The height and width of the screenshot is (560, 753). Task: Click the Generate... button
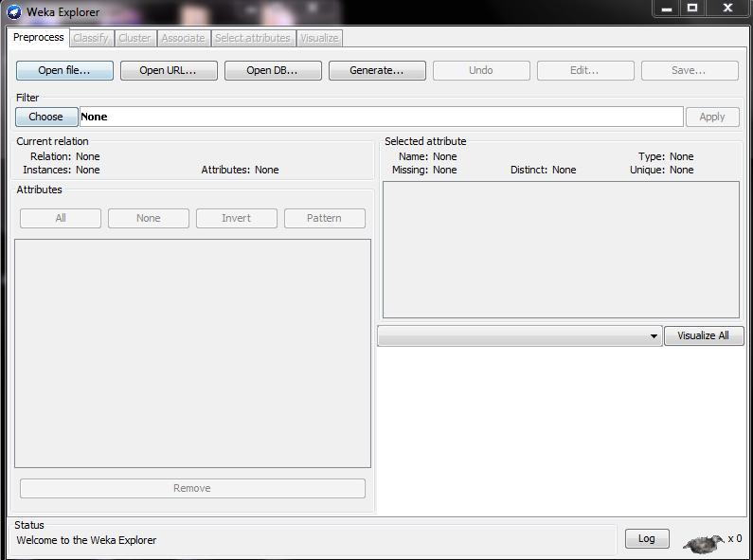tap(377, 70)
